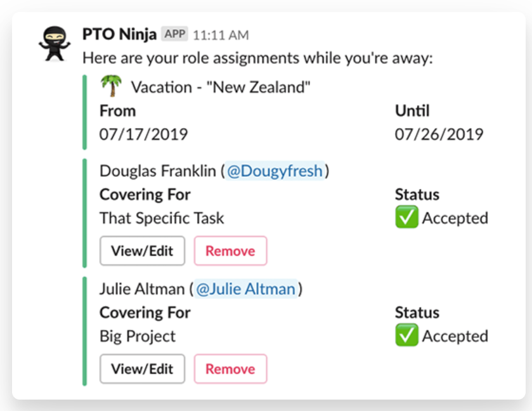
Task: Open the @Dougyfresh user mention
Action: click(x=275, y=171)
